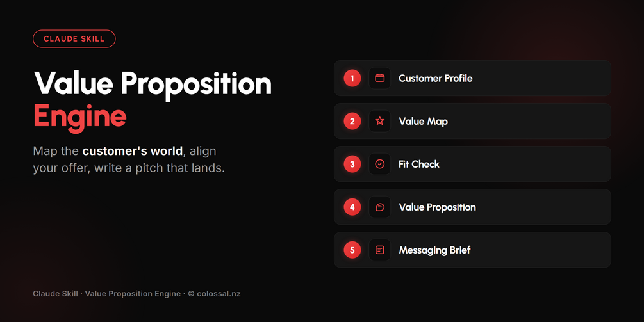644x322 pixels.
Task: Select the red number 4 badge
Action: click(x=352, y=207)
